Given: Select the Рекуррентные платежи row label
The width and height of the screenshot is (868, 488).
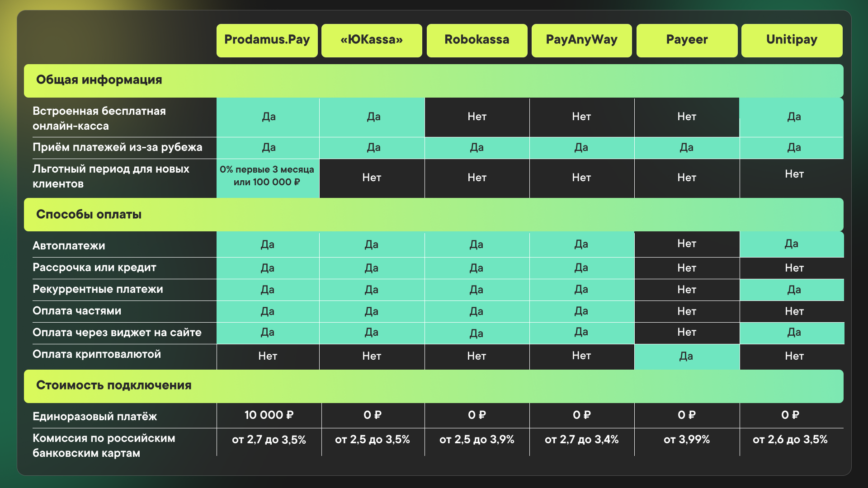Looking at the screenshot, I should coord(98,289).
